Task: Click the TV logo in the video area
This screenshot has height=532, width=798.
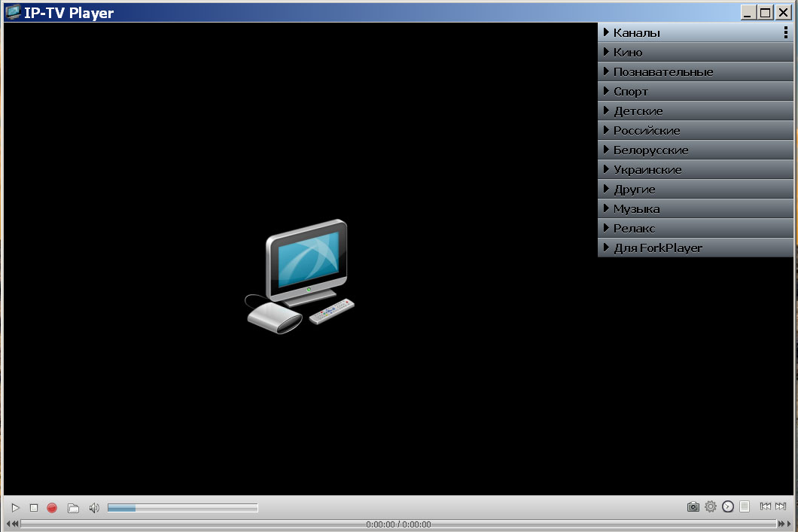Action: (x=300, y=277)
